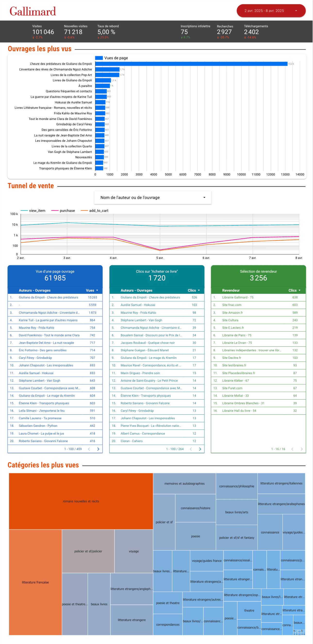
Task: Toggle view_item series in the tunnel chart legend
Action: click(x=33, y=210)
